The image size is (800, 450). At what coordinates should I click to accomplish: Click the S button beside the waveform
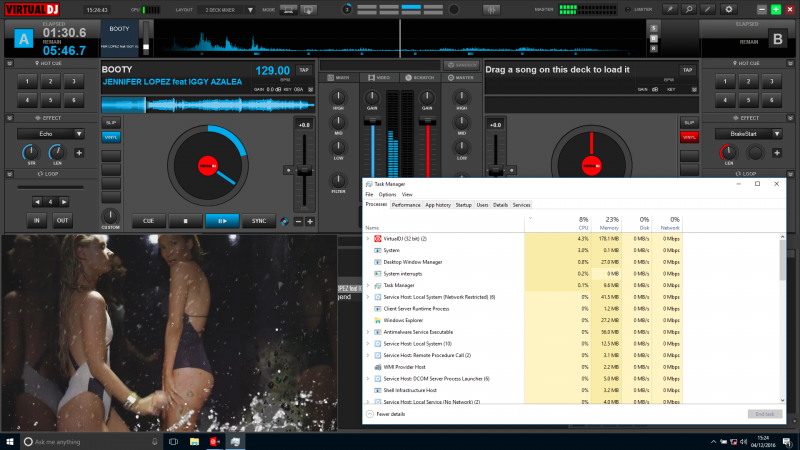[654, 28]
